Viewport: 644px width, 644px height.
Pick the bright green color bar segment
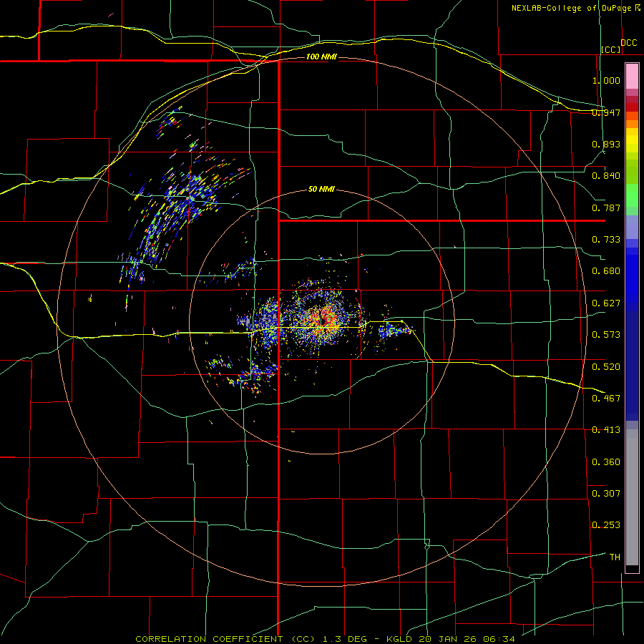coord(632,195)
